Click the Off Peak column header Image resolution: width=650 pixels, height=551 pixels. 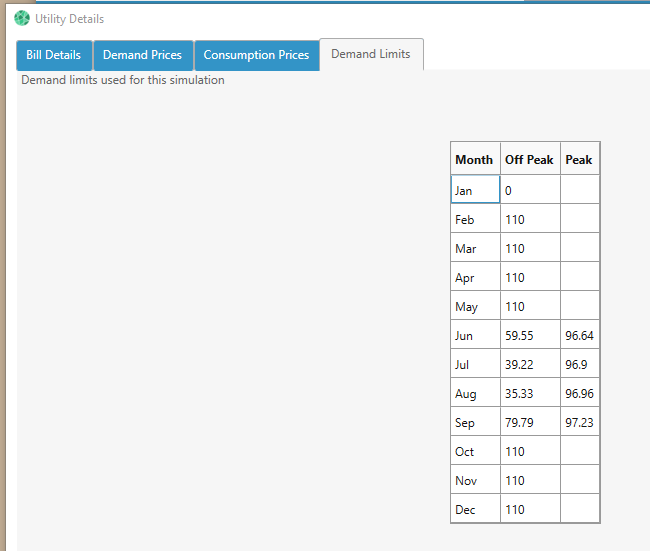click(x=529, y=160)
